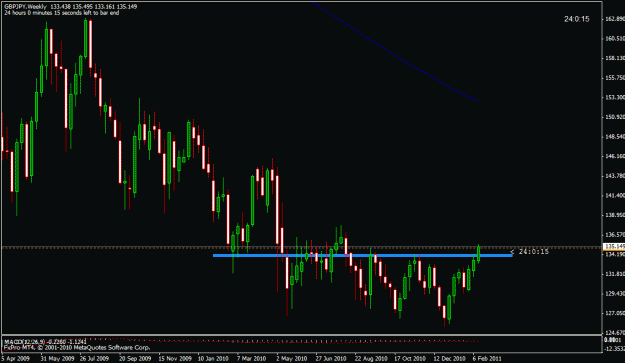Click the 136.570 price scale label
Screen dimensions: 625x363
pos(615,235)
